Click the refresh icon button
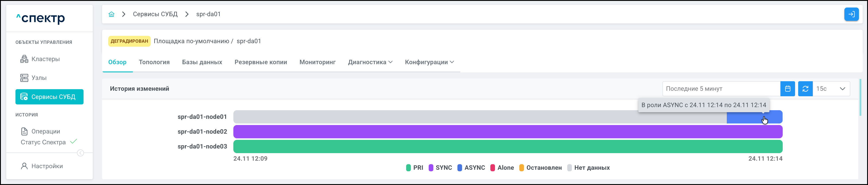Image resolution: width=868 pixels, height=185 pixels. [805, 89]
